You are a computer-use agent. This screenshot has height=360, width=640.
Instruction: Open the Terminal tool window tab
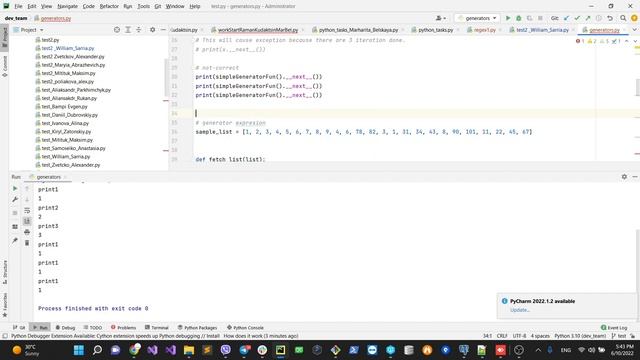pos(156,327)
